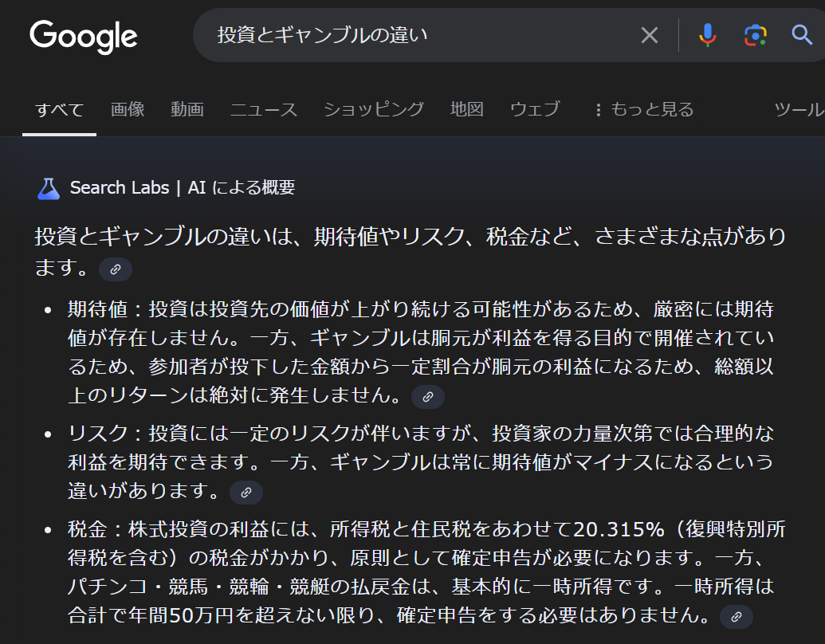Select the すべて tab
Viewport: 825px width, 644px height.
59,110
